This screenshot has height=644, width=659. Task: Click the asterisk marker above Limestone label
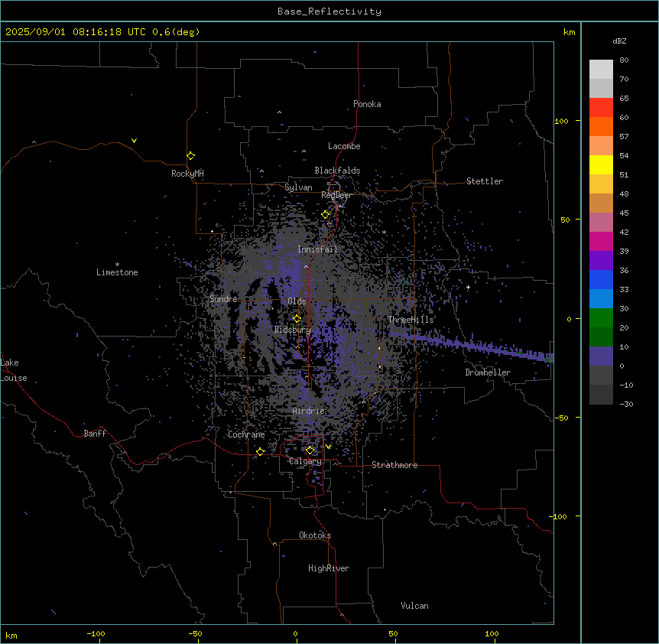(x=117, y=264)
